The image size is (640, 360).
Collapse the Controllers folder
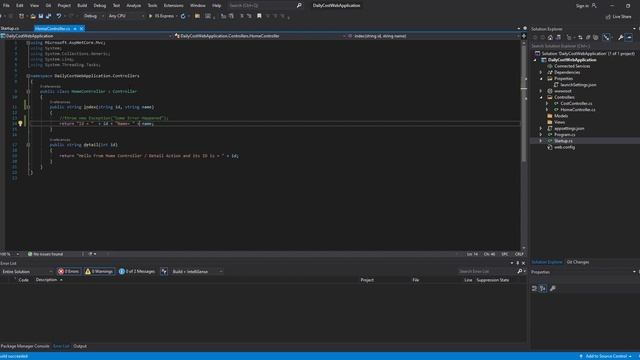pyautogui.click(x=541, y=98)
